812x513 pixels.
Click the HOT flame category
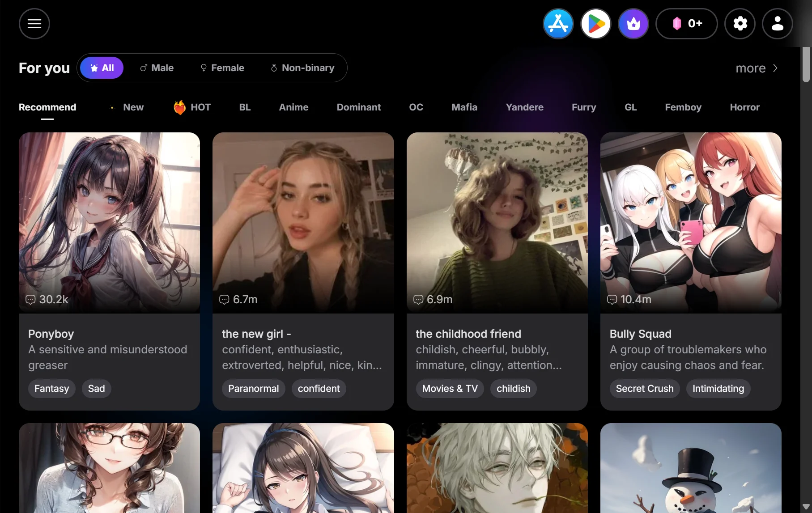click(x=192, y=107)
